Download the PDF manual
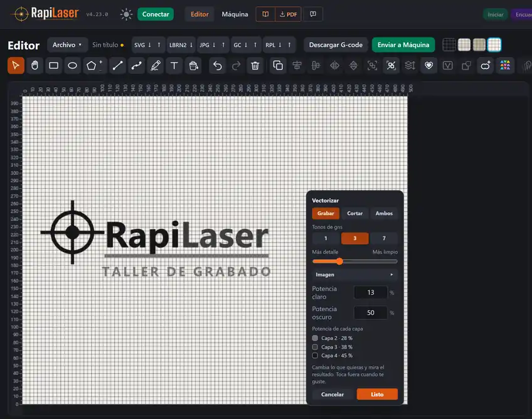The width and height of the screenshot is (532, 419). click(288, 14)
